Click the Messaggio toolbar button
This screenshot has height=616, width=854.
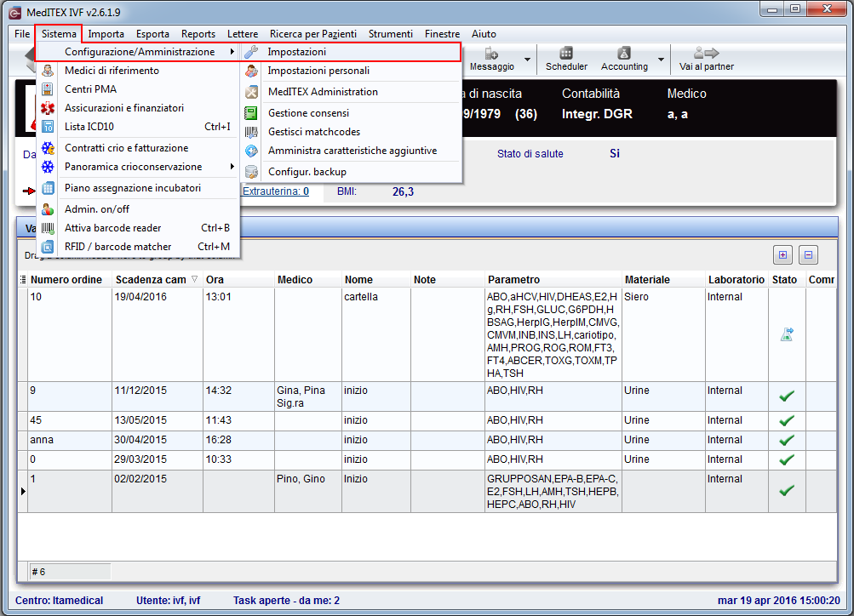click(492, 59)
